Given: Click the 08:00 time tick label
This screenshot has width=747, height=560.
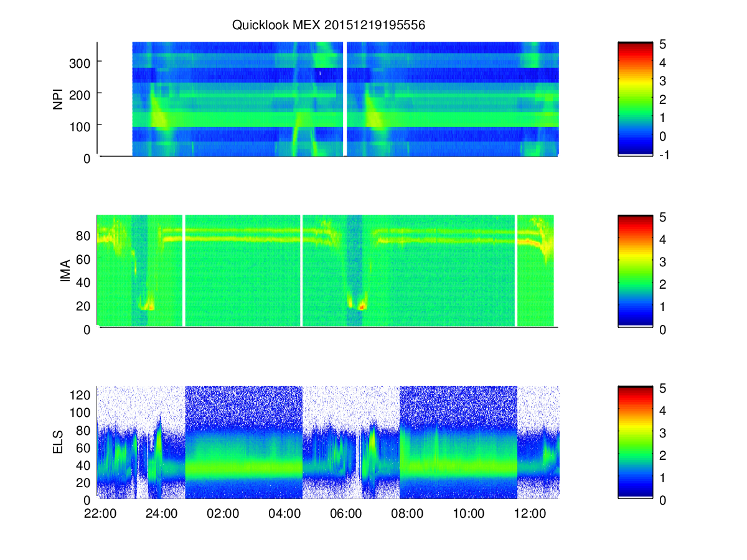Looking at the screenshot, I should click(x=407, y=515).
